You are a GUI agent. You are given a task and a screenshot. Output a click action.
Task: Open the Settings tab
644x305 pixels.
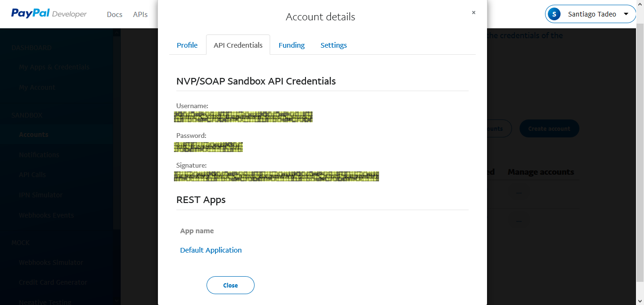(x=333, y=45)
